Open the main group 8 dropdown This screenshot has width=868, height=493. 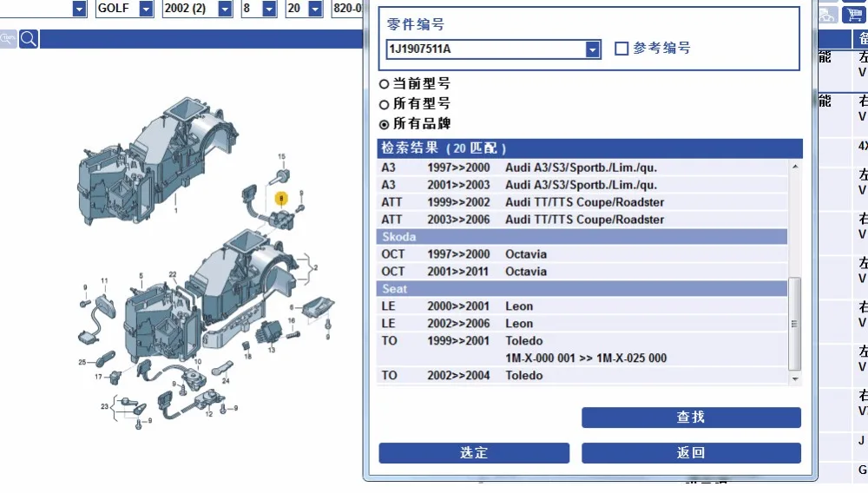[269, 9]
